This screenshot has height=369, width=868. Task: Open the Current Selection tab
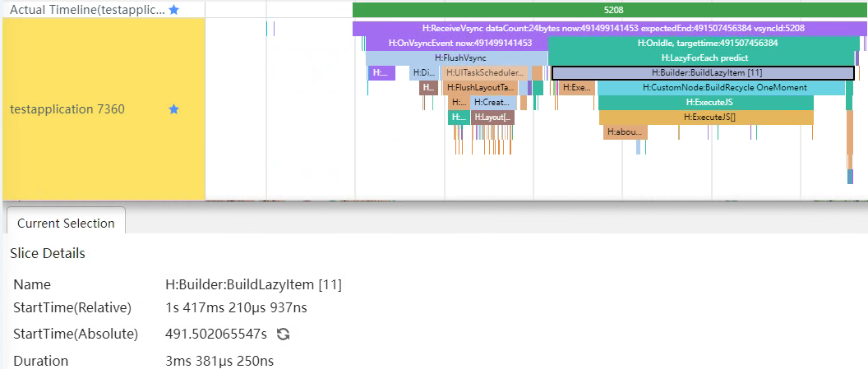66,224
